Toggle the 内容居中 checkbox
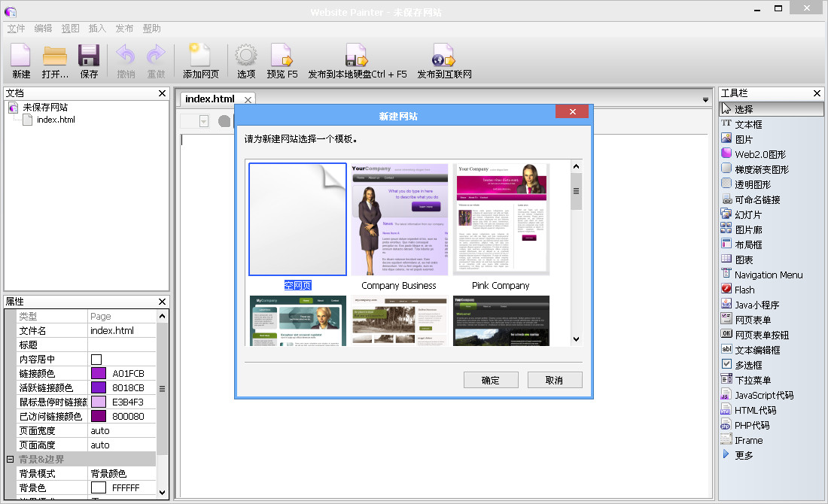Screen dimensions: 828x504 point(96,360)
